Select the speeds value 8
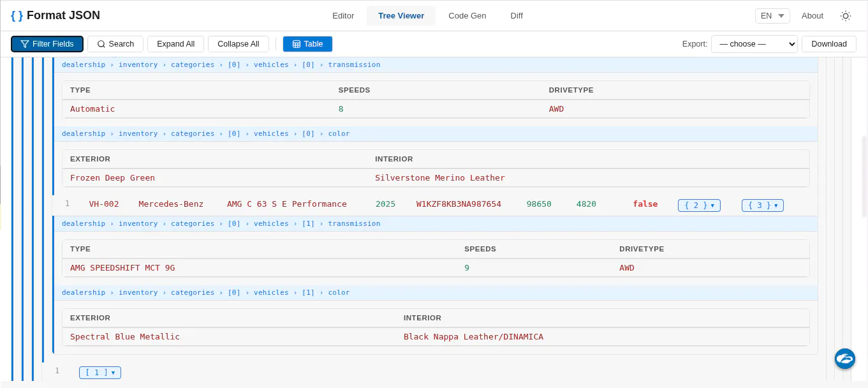Image resolution: width=868 pixels, height=388 pixels. click(341, 109)
